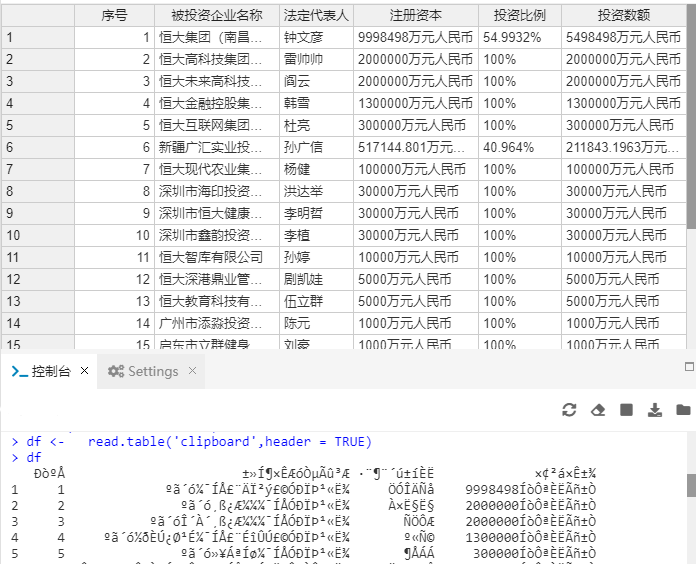This screenshot has width=696, height=564.
Task: Open the folder icon in console toolbar
Action: point(683,410)
